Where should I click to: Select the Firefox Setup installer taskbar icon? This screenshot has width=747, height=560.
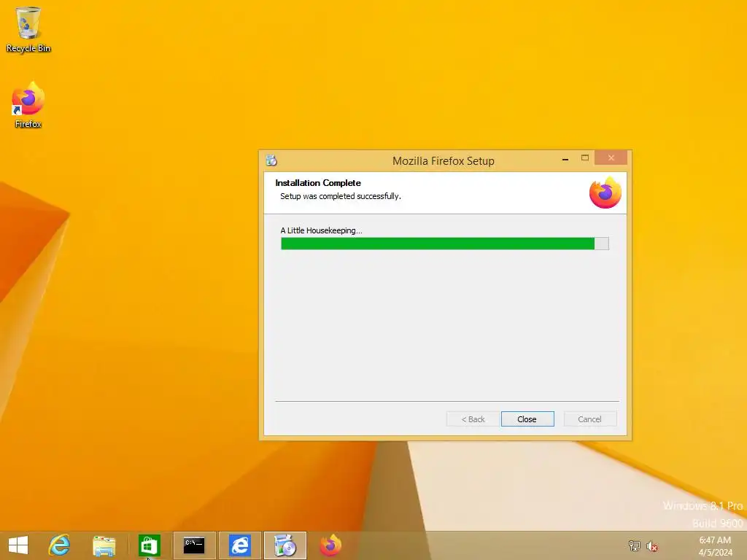click(285, 545)
